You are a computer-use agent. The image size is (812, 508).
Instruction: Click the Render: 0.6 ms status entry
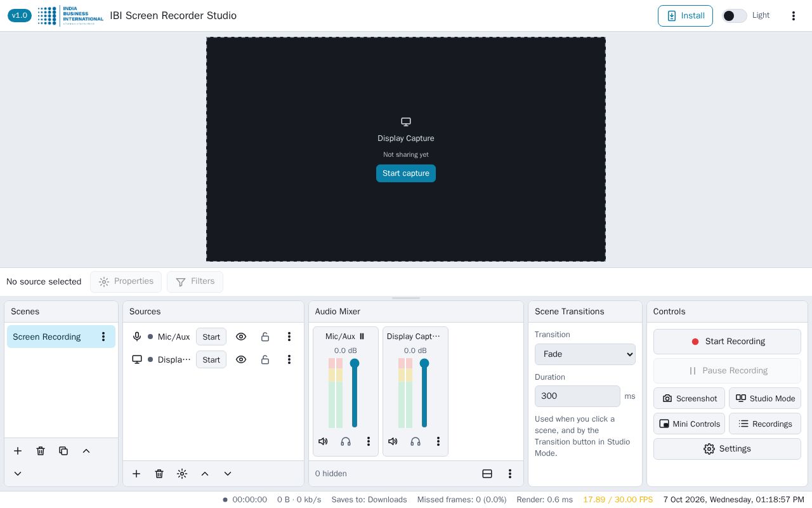point(544,500)
